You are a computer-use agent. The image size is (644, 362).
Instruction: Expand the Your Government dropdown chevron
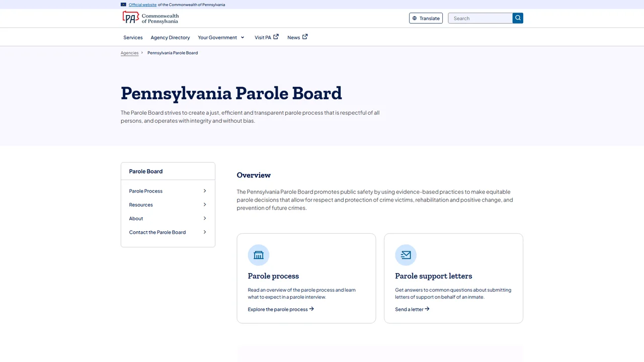242,37
